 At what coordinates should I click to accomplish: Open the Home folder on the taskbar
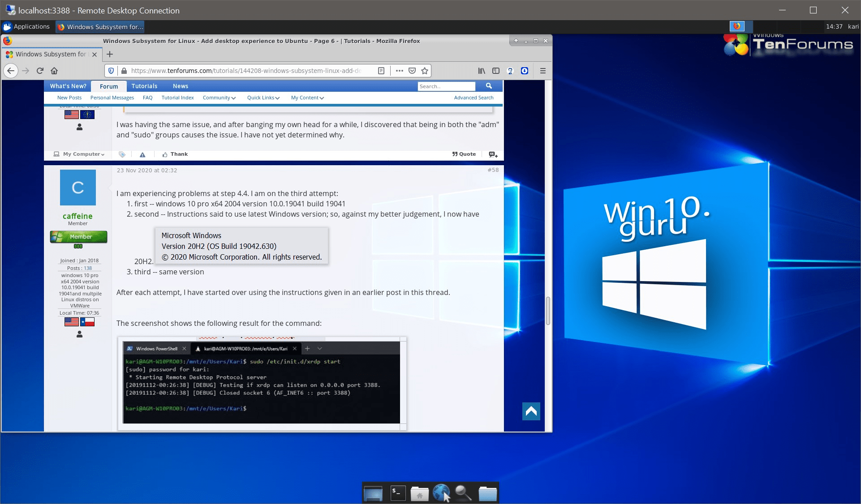point(420,494)
